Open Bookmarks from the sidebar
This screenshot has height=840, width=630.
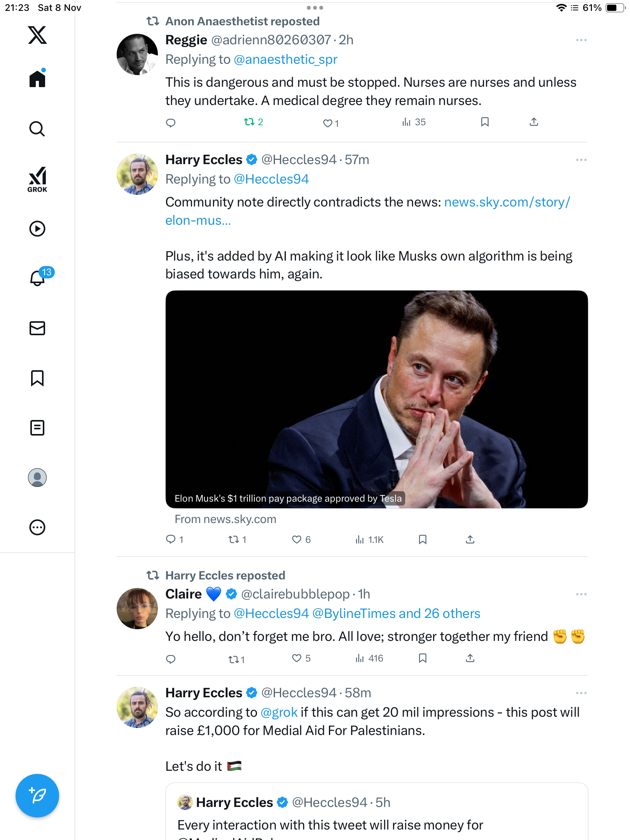[37, 378]
